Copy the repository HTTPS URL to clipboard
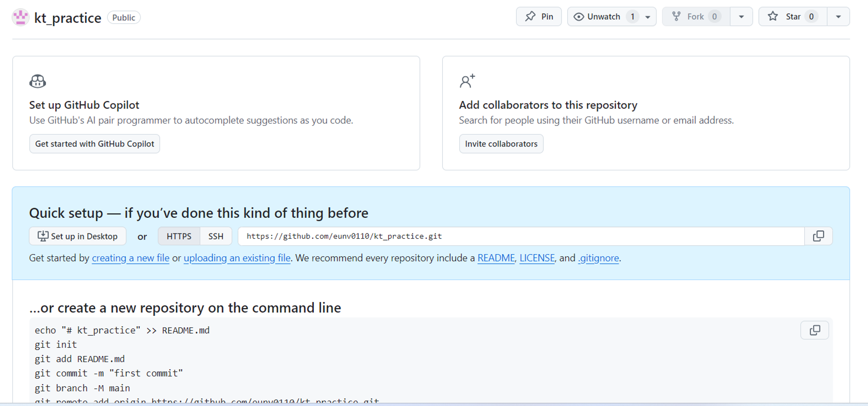Screen dimensions: 868x406 pos(819,236)
